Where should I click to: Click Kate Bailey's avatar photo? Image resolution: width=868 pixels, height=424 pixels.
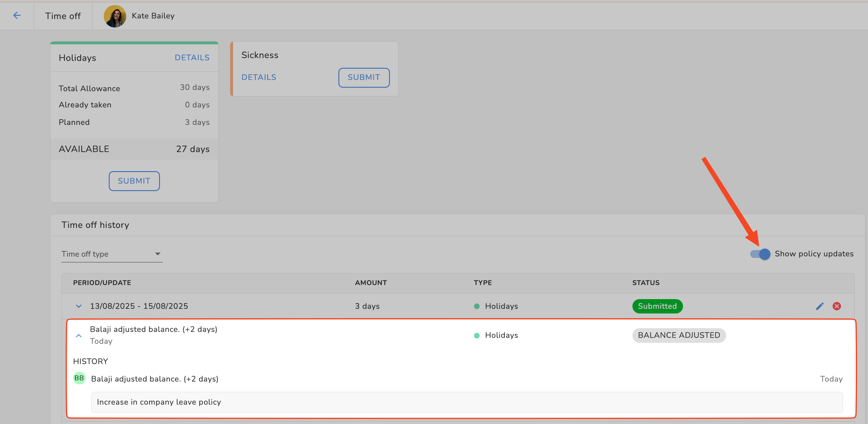pyautogui.click(x=115, y=16)
